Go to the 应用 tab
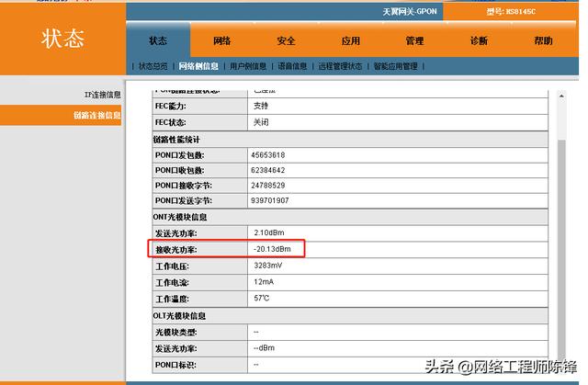The image size is (588, 385). 351,40
